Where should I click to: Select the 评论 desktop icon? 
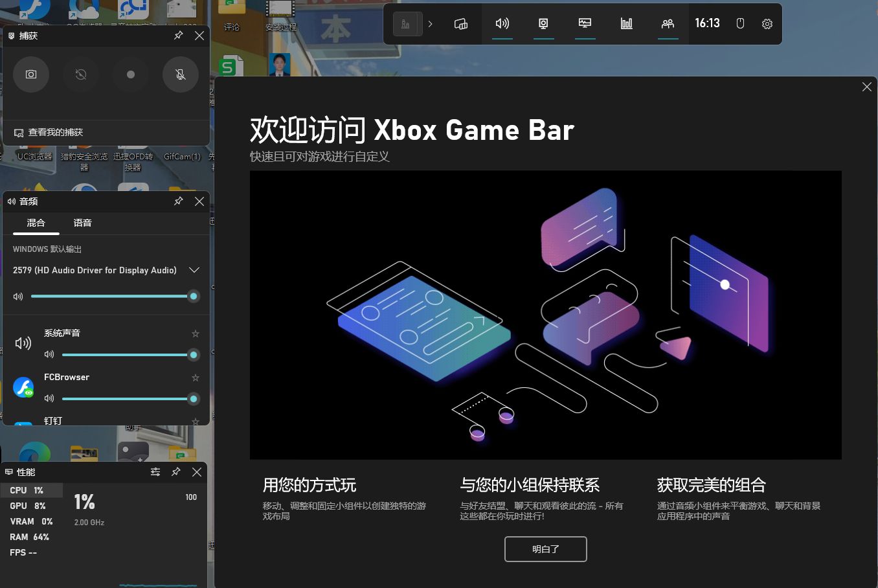(x=232, y=16)
